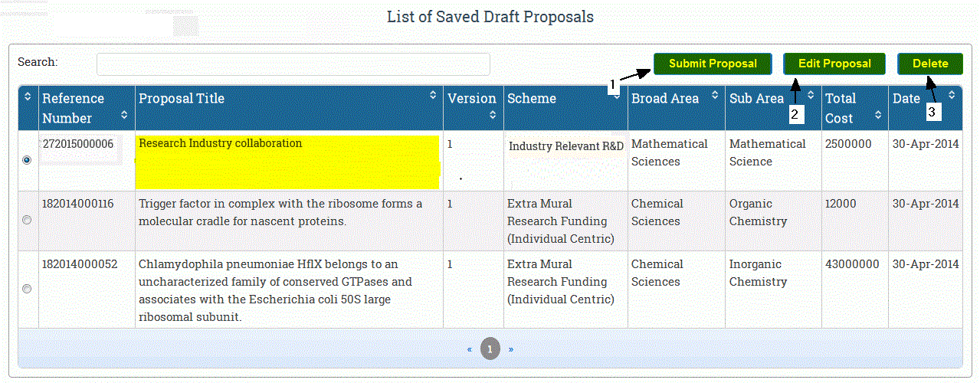Image resolution: width=980 pixels, height=383 pixels.
Task: Go to next page with » arrow
Action: click(511, 349)
